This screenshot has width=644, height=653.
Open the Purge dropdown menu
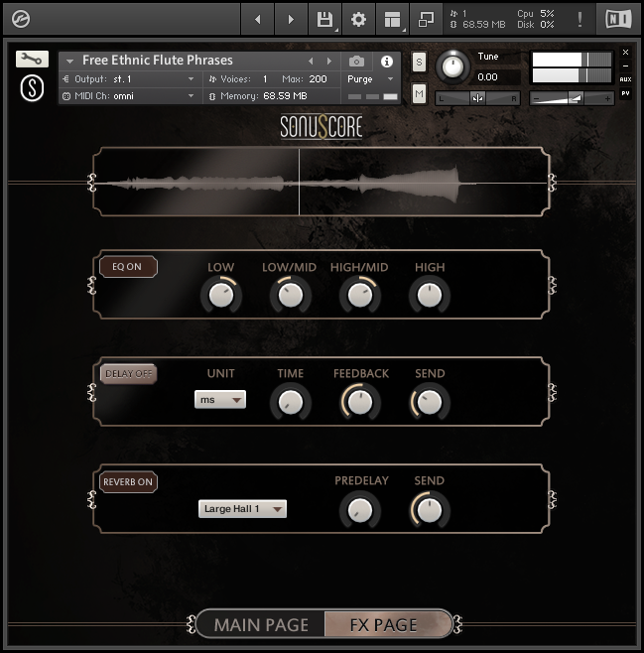[x=371, y=78]
